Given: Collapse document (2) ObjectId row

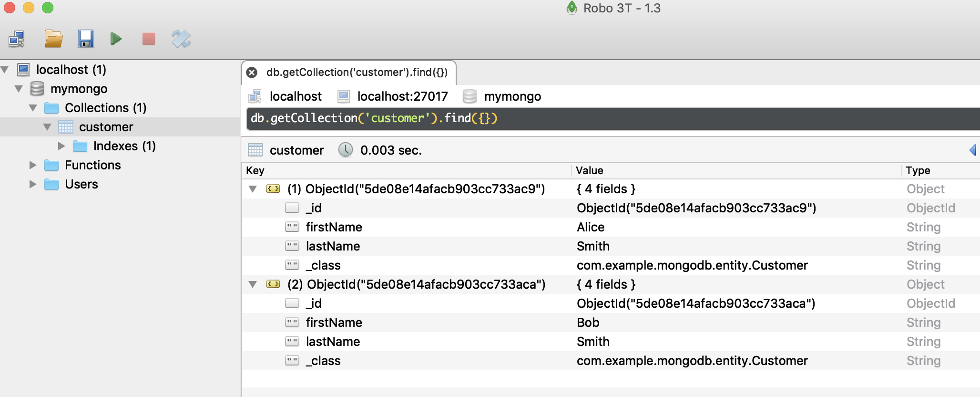Looking at the screenshot, I should click(x=253, y=284).
